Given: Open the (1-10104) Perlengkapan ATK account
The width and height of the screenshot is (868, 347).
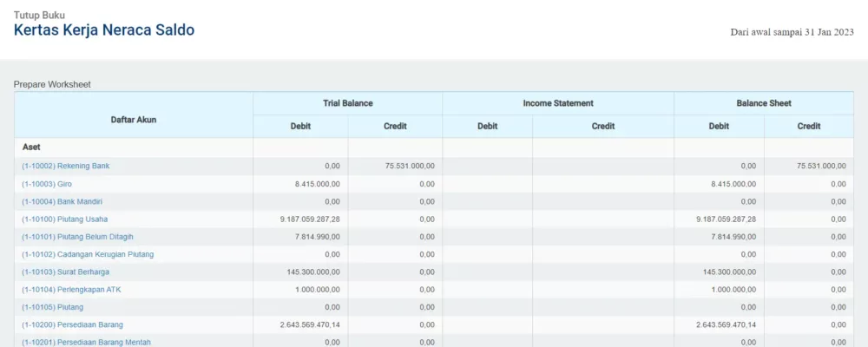Looking at the screenshot, I should 71,290.
